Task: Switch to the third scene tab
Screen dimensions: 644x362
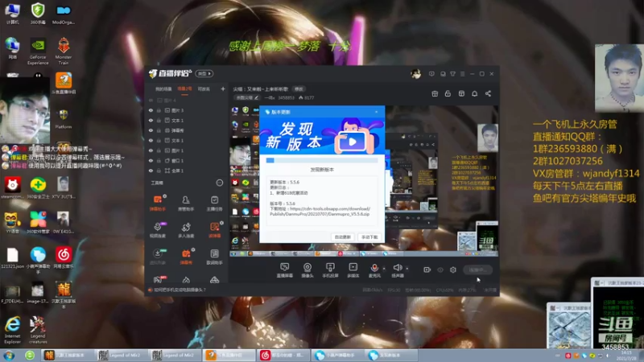Action: [204, 89]
